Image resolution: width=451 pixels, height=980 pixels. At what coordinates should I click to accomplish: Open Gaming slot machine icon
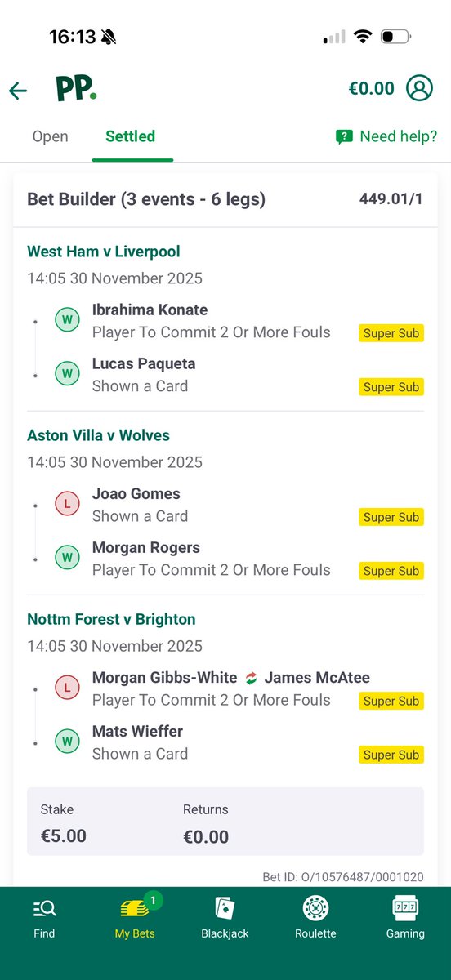coord(405,908)
